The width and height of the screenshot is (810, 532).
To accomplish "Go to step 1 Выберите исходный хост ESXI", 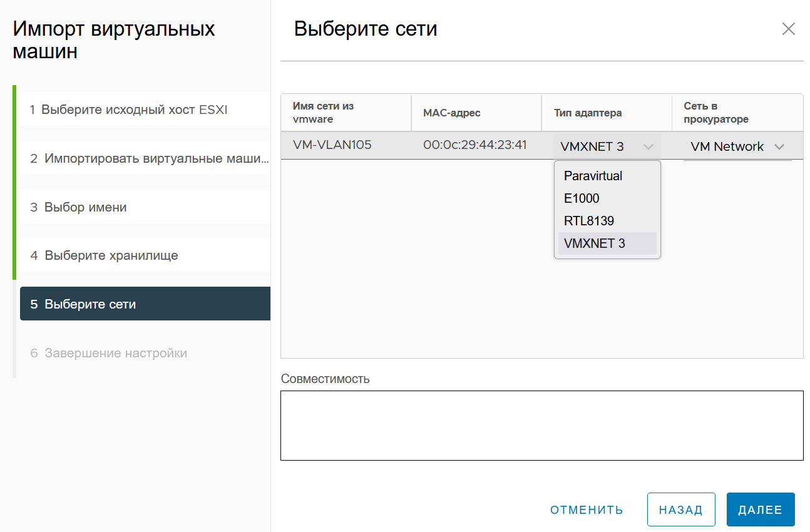I will [x=145, y=110].
